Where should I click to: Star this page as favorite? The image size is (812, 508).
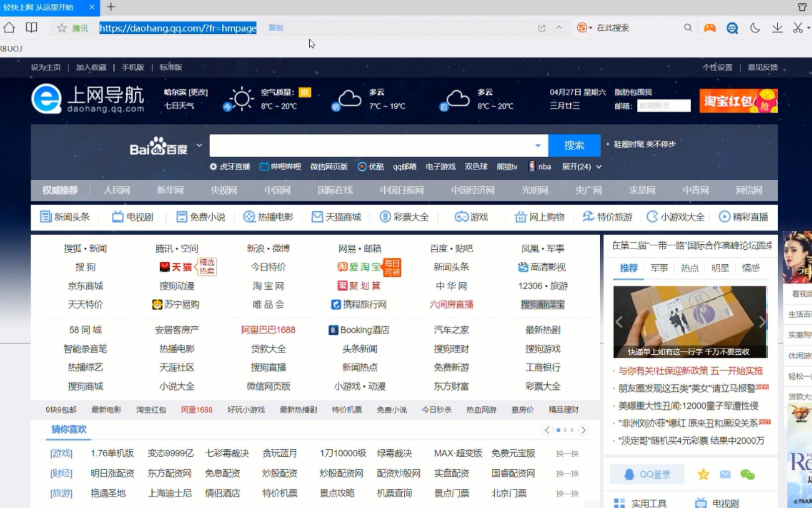click(62, 28)
